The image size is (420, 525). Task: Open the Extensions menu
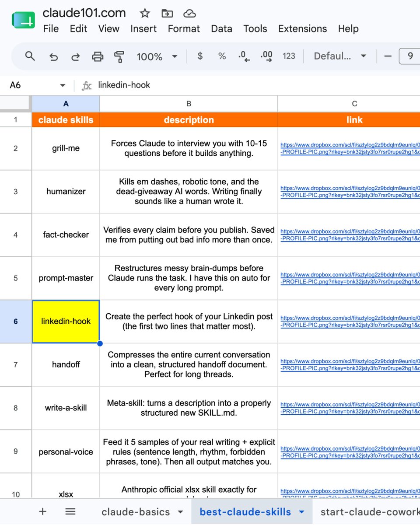tap(302, 29)
